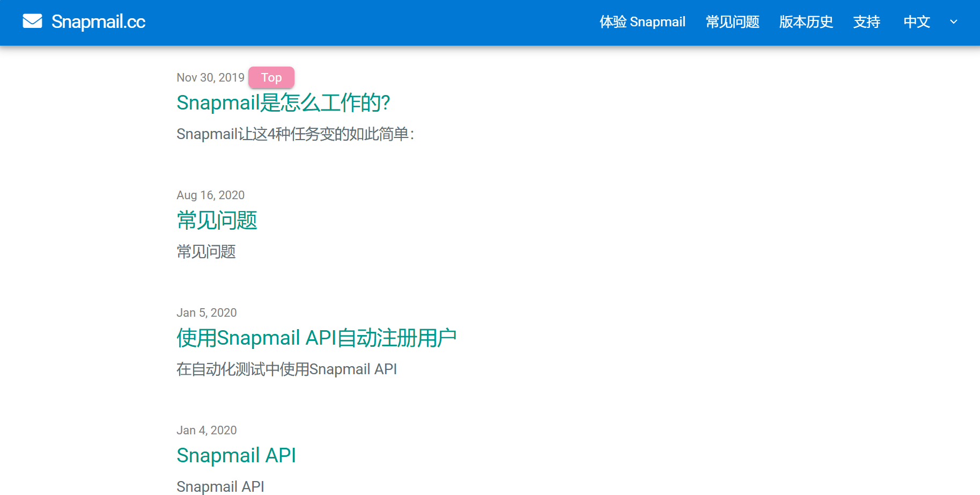Open the Snapmail API article title
This screenshot has height=495, width=980.
[236, 455]
